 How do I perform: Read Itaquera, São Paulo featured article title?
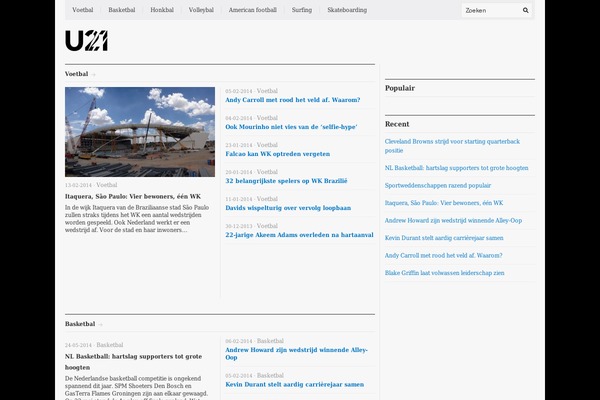[x=133, y=196]
